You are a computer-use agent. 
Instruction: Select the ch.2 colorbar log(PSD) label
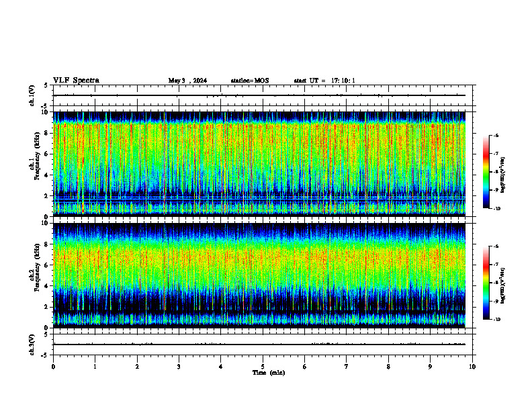tap(503, 285)
